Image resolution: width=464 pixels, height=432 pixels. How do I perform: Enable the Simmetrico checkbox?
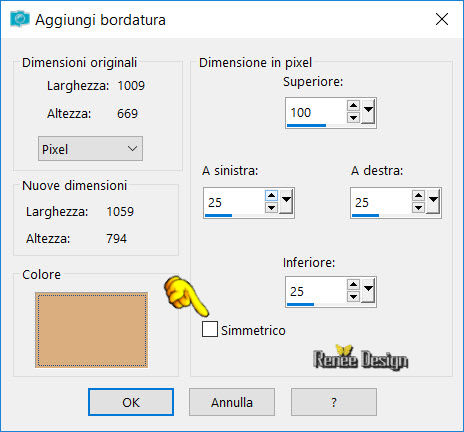[210, 329]
